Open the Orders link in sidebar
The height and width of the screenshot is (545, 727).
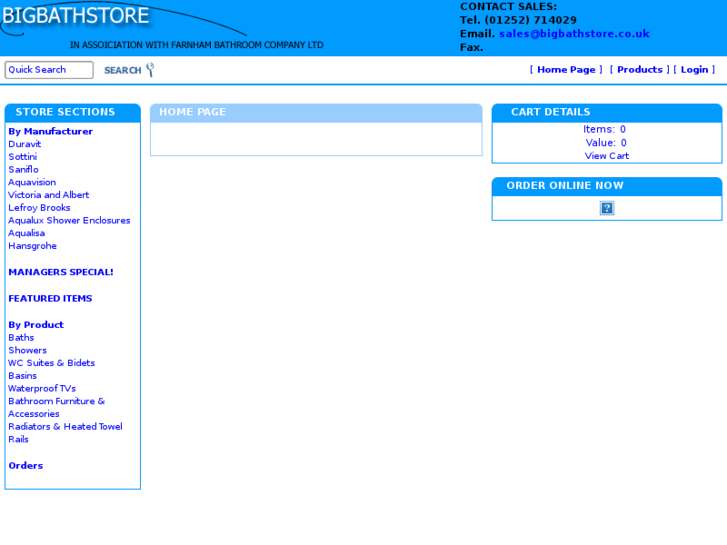point(26,466)
